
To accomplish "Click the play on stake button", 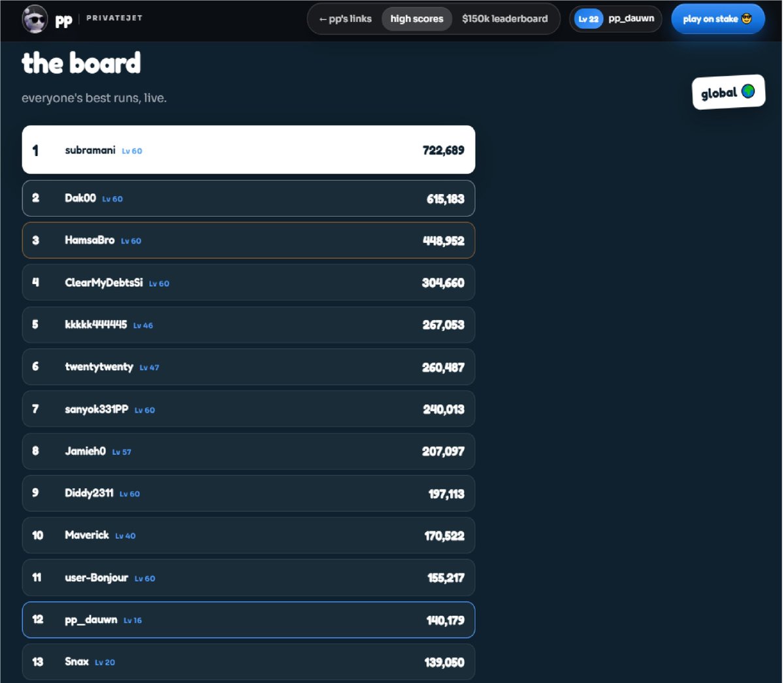I will coord(718,19).
